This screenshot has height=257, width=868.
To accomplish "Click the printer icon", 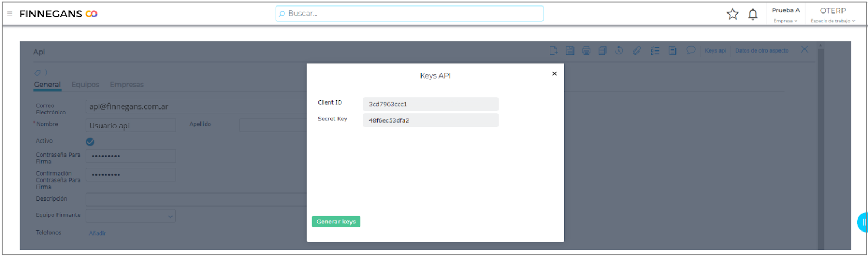I will (x=586, y=50).
